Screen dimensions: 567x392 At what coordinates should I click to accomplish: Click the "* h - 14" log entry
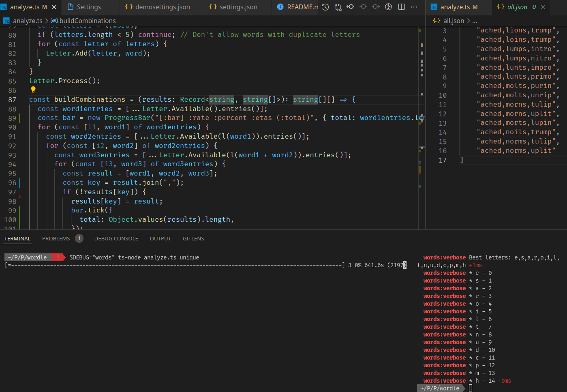[x=482, y=381]
